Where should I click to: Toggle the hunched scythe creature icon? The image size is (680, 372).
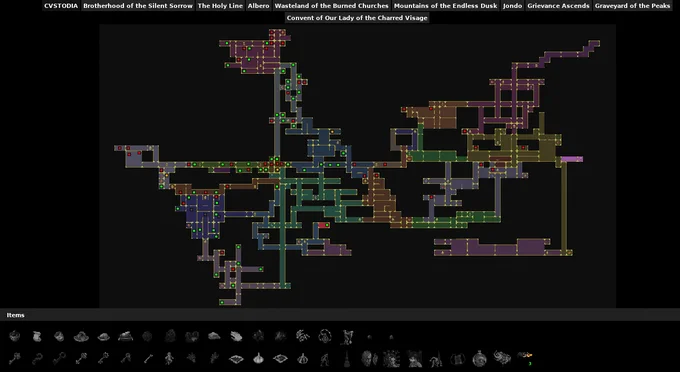pos(435,360)
